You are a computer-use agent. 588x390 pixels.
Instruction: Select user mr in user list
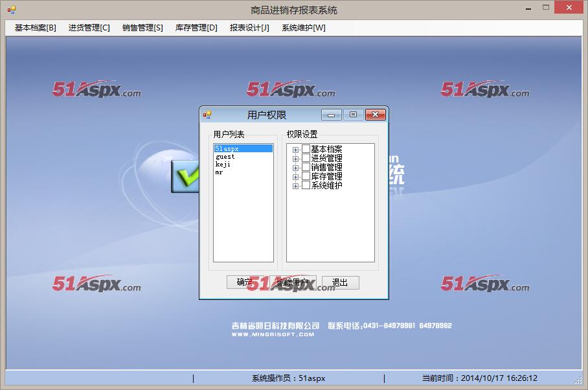point(243,172)
